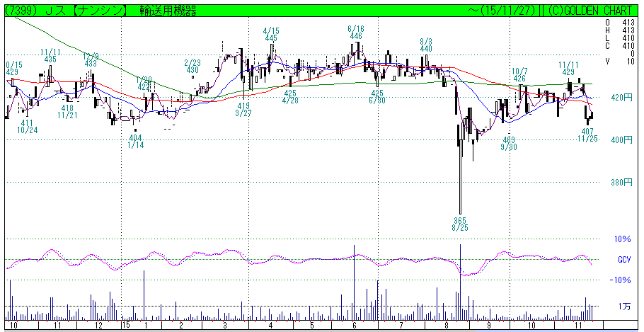Select the high price value H 413
This screenshot has width=644, height=332.
620,30
